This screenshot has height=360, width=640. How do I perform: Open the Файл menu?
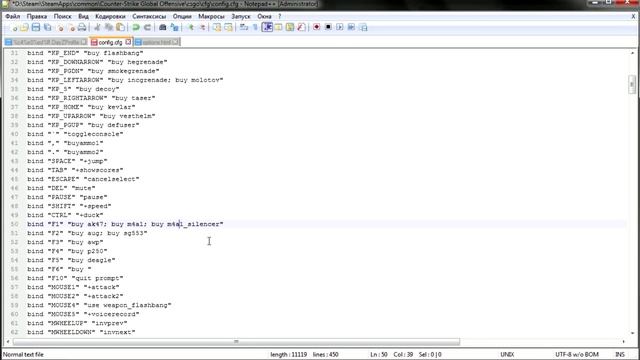pos(13,16)
